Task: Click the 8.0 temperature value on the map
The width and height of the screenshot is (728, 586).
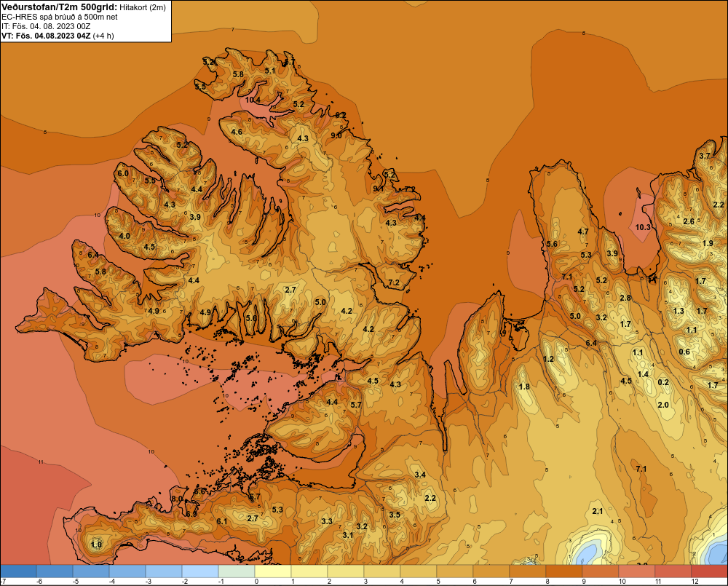Action: [176, 499]
